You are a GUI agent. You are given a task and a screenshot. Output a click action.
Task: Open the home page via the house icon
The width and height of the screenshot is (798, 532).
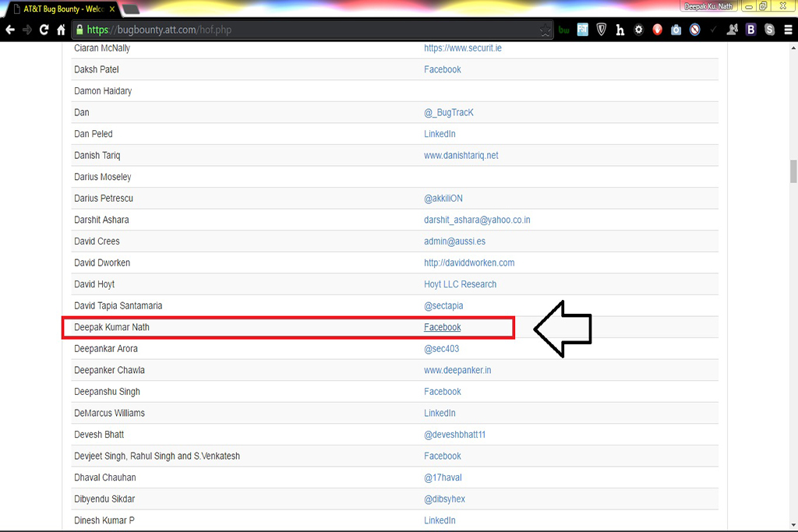(x=61, y=30)
